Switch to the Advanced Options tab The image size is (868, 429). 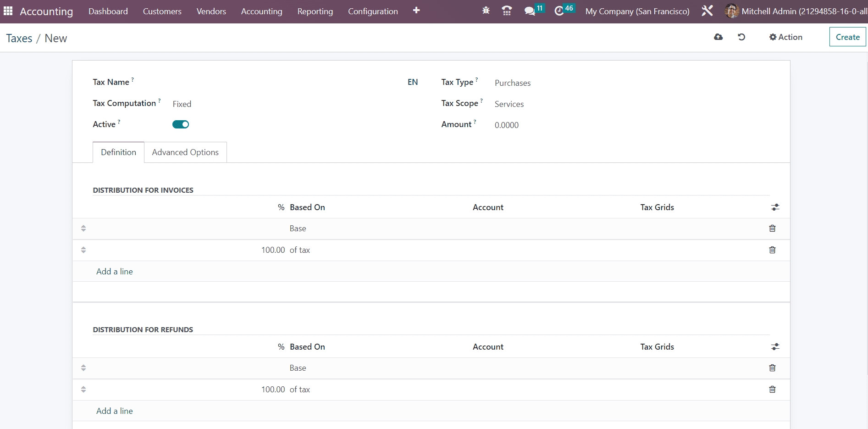point(185,152)
